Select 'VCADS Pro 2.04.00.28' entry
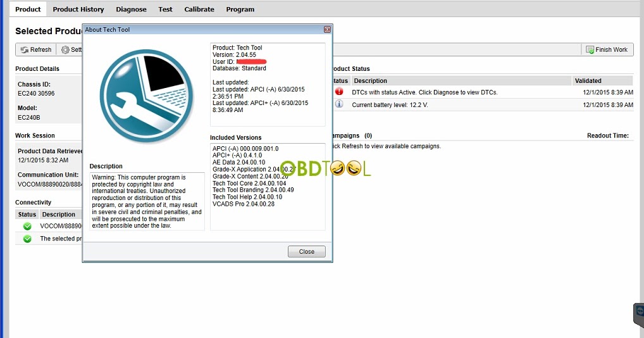This screenshot has width=644, height=338. tap(243, 204)
